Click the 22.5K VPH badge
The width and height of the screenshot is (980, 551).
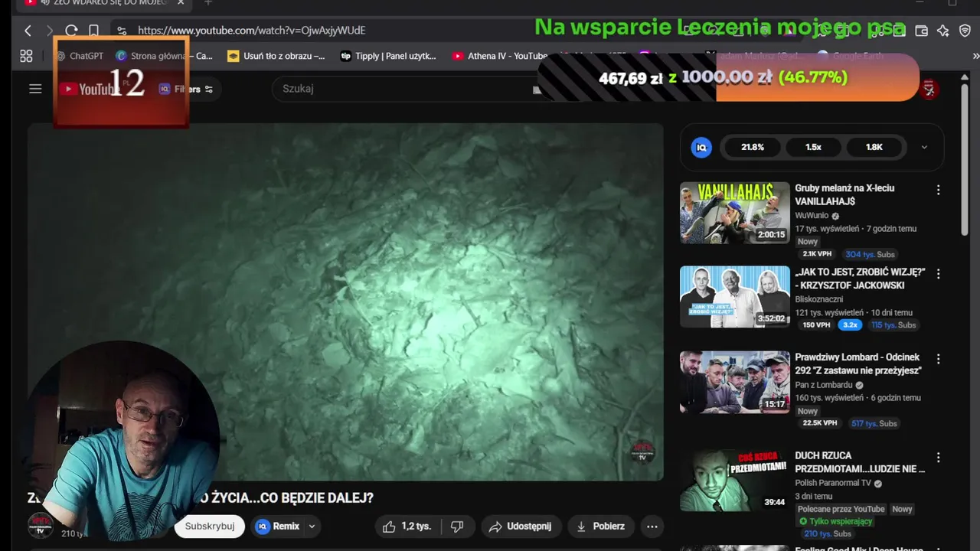(819, 423)
